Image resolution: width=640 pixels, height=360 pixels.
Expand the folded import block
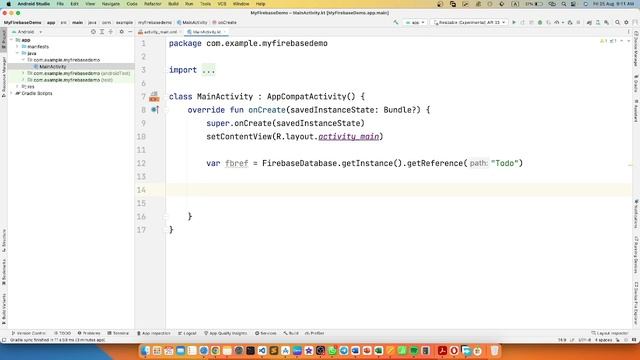(208, 70)
